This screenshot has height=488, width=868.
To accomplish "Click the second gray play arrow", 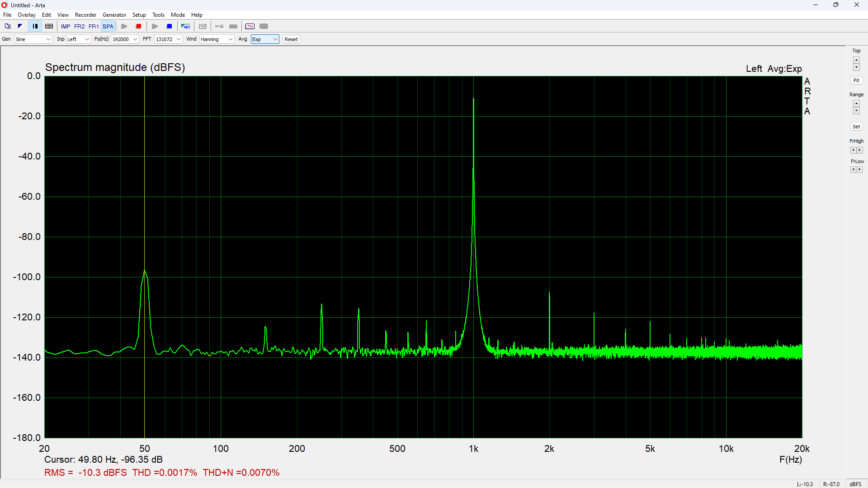I will (155, 26).
